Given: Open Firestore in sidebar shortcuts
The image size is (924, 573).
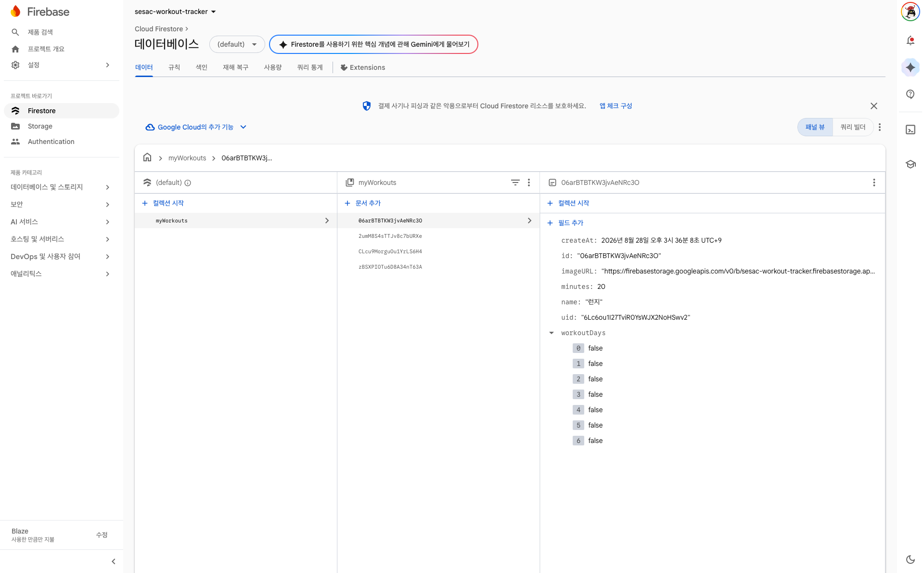Looking at the screenshot, I should pyautogui.click(x=62, y=111).
